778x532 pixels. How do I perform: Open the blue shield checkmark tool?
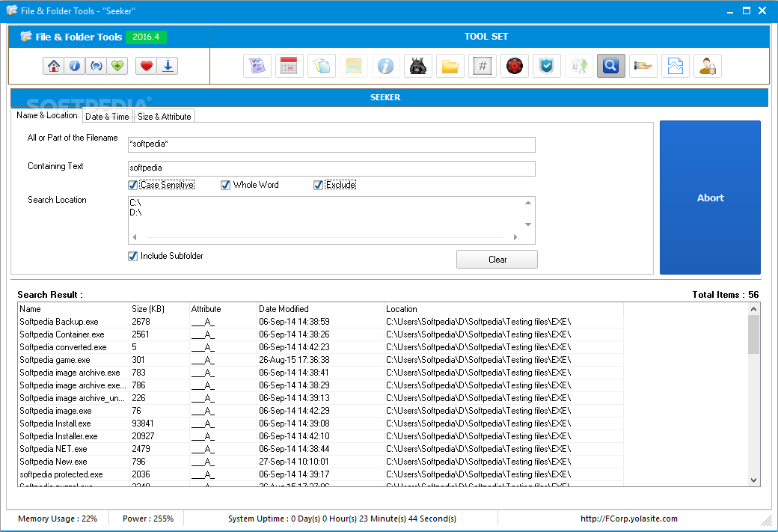point(546,66)
